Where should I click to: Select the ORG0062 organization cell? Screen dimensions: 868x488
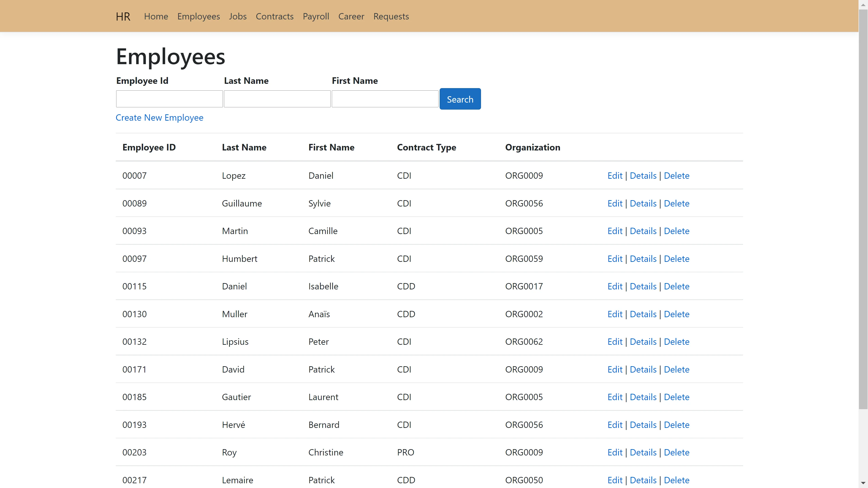(524, 342)
